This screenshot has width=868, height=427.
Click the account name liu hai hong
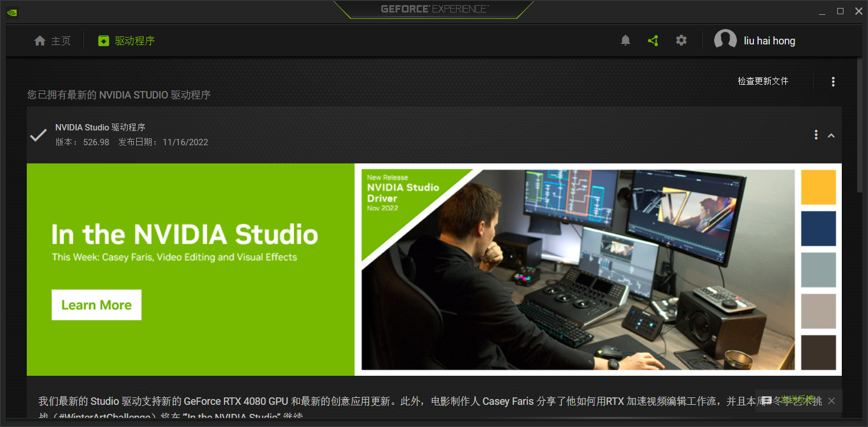click(769, 41)
